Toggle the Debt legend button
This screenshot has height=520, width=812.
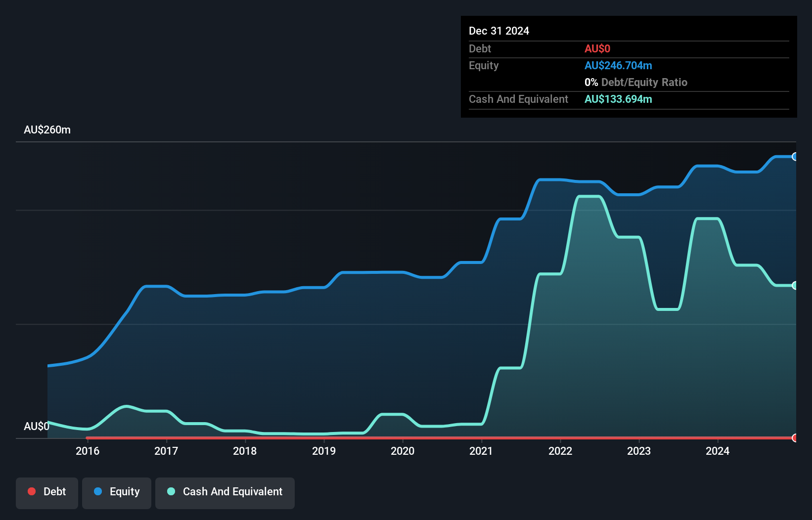[x=47, y=493]
